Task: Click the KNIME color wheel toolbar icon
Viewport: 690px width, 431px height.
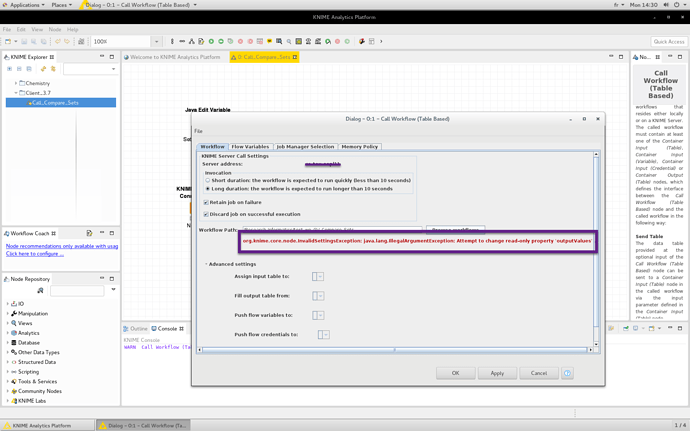Action: point(362,41)
